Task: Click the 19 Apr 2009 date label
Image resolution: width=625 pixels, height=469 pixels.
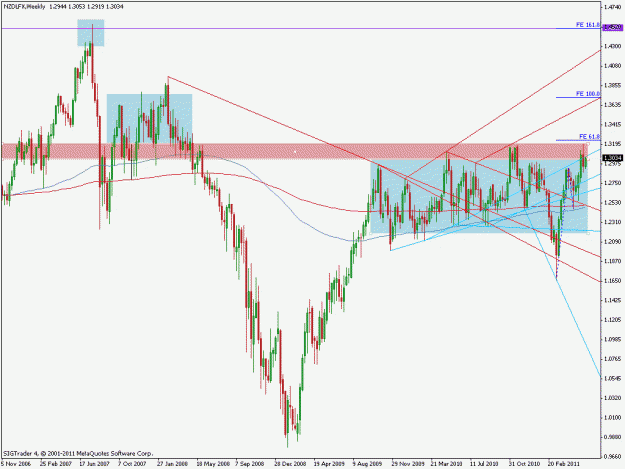Action: click(328, 464)
